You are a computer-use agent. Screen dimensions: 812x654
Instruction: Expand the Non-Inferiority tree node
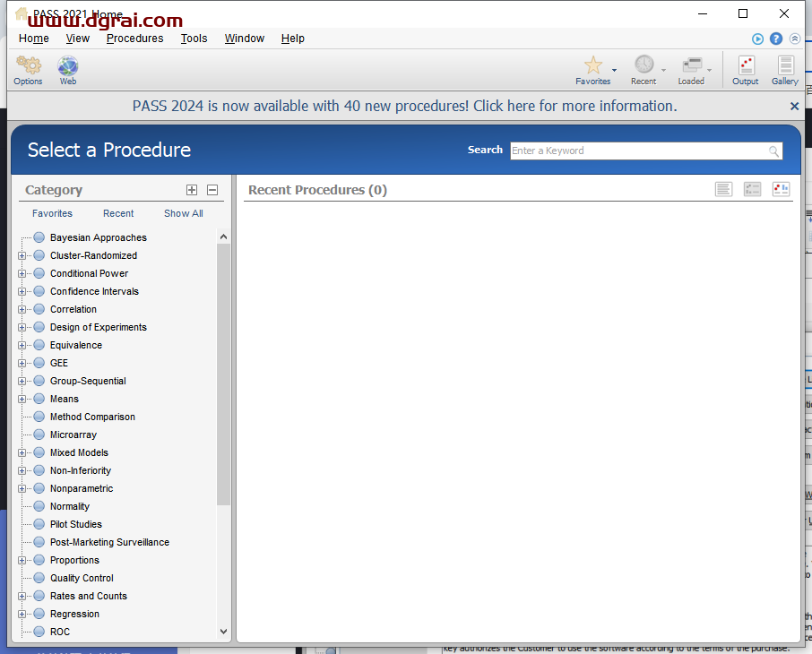(22, 470)
